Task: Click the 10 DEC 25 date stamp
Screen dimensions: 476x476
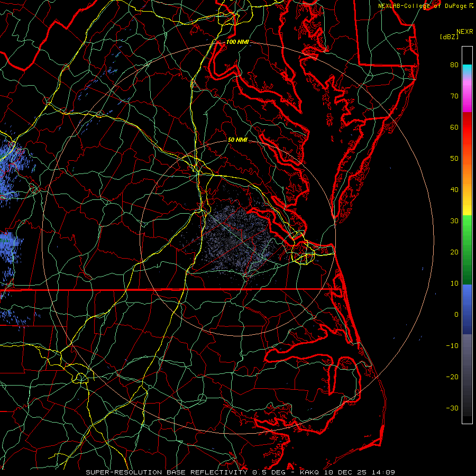Action: pyautogui.click(x=345, y=472)
